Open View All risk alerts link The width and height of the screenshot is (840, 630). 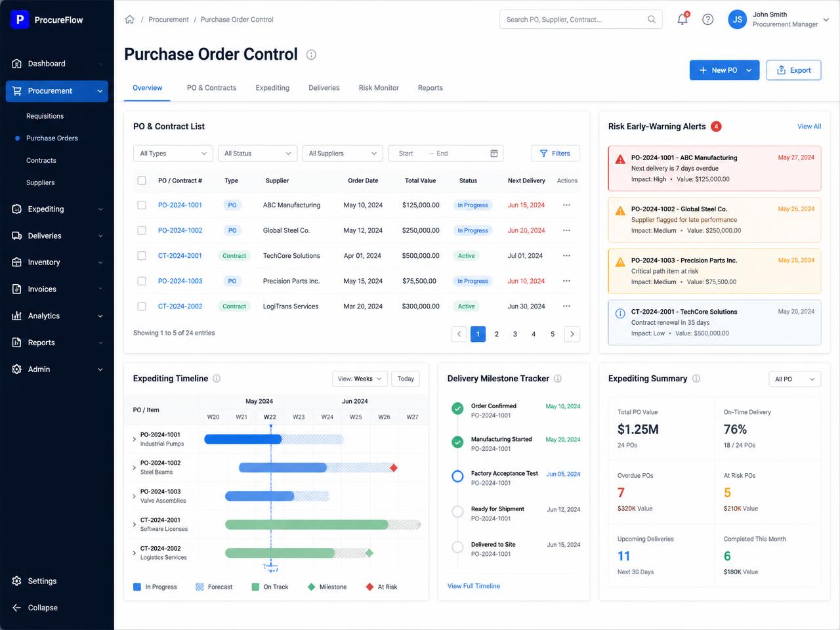[809, 127]
